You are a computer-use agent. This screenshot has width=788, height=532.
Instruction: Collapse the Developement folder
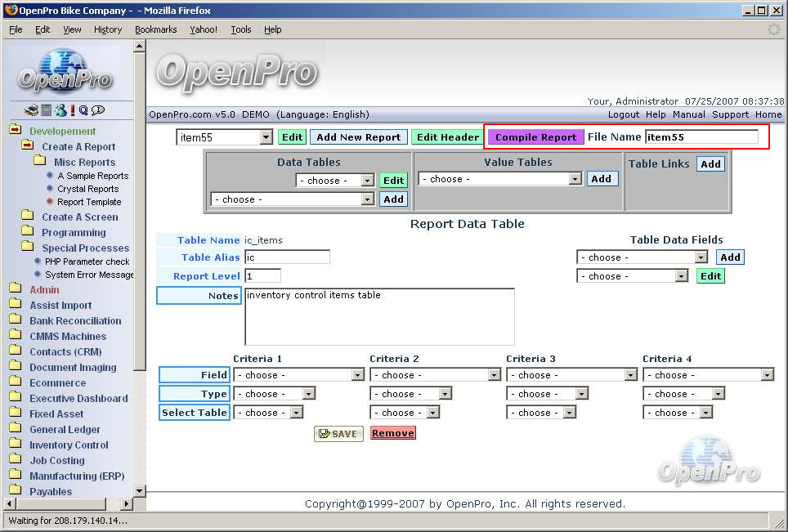click(16, 131)
